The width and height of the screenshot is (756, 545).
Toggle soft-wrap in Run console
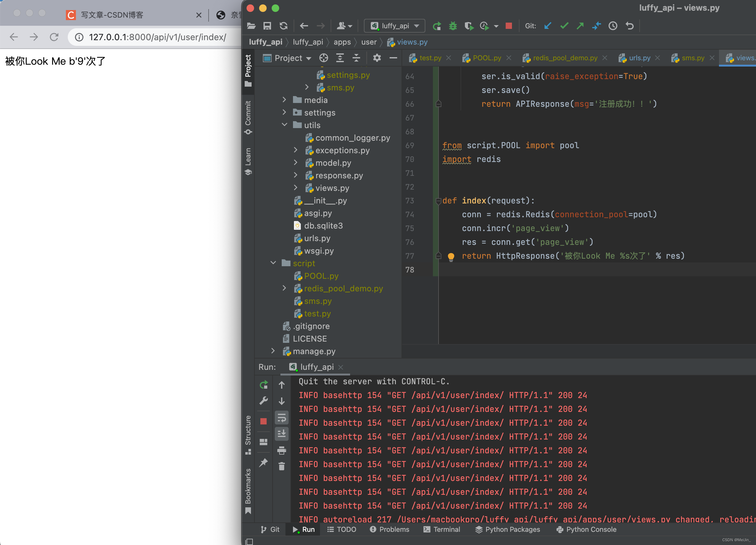(282, 417)
